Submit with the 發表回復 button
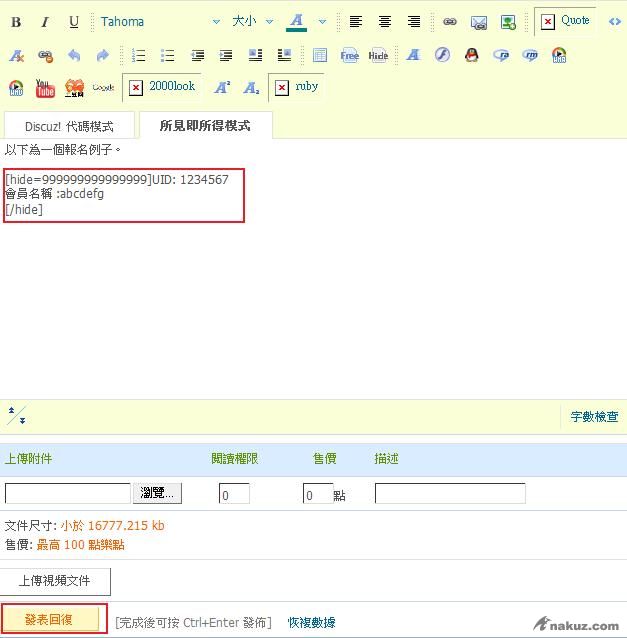The height and width of the screenshot is (638, 627). pos(50,620)
